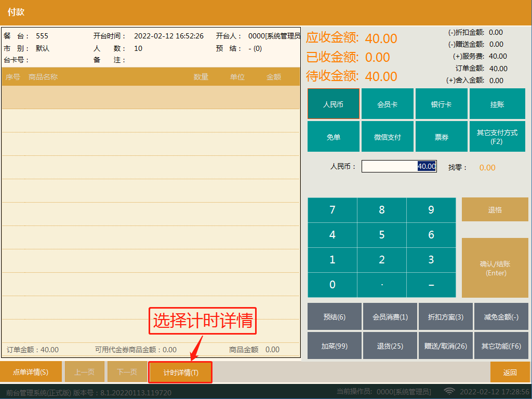Click the 票券 payment button
532x399 pixels.
[x=442, y=137]
